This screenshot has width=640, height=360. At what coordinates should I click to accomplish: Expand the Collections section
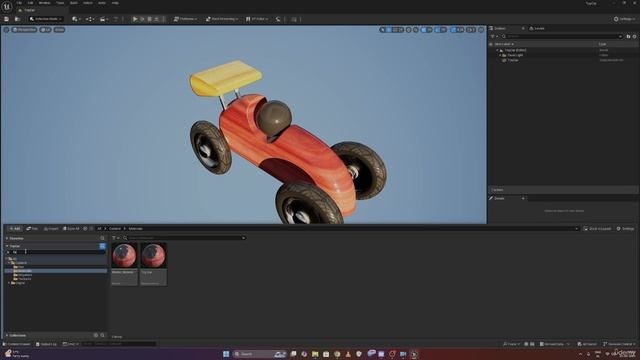click(7, 336)
